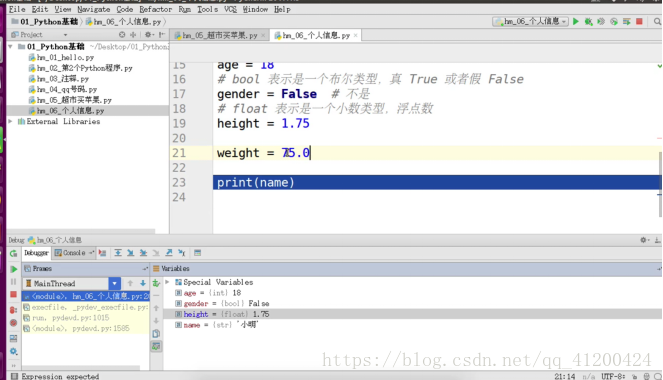Add a new watch in Variables panel
Image resolution: width=663 pixels, height=380 pixels.
point(156,283)
